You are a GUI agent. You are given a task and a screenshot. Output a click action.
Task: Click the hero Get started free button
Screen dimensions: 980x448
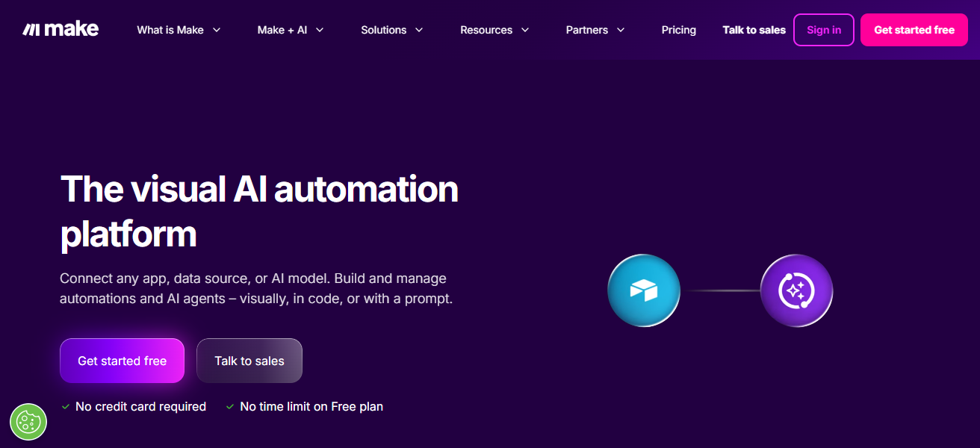click(x=122, y=361)
